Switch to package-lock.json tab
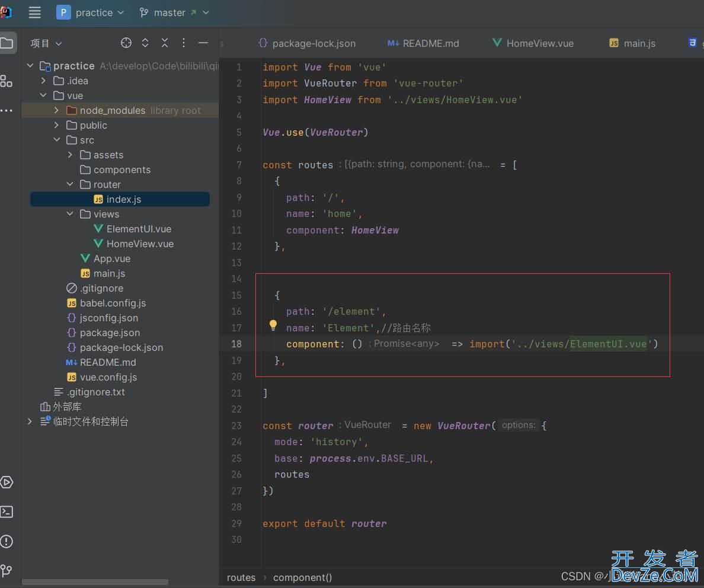 (307, 44)
